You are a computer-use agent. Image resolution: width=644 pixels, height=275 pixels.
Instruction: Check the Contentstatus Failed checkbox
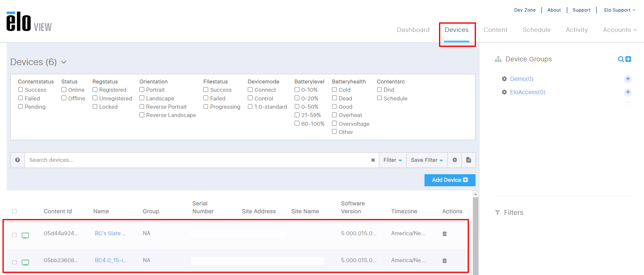pos(21,98)
